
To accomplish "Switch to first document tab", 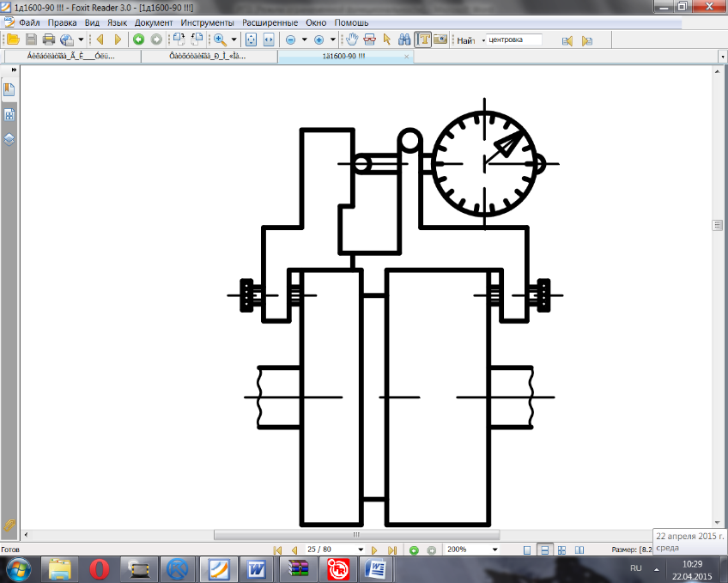I will point(72,56).
